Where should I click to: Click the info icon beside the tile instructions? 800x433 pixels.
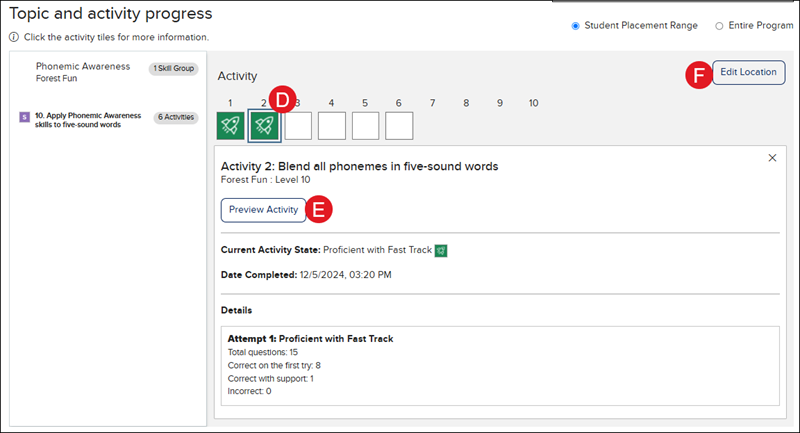click(14, 37)
